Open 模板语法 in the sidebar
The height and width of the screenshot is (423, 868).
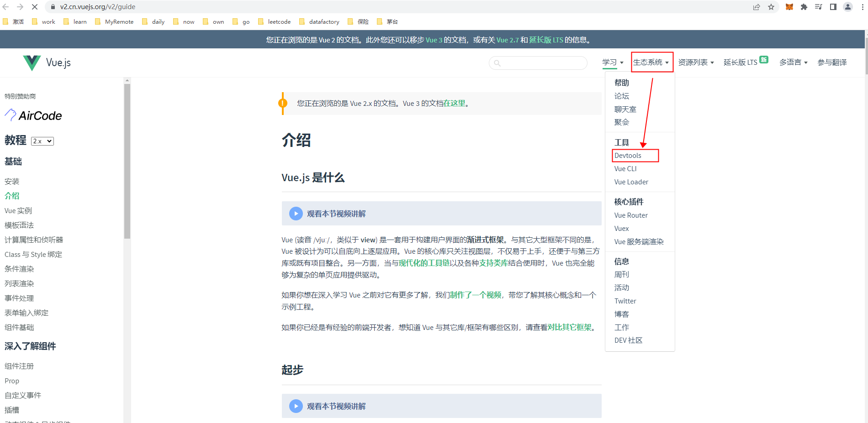(x=19, y=225)
